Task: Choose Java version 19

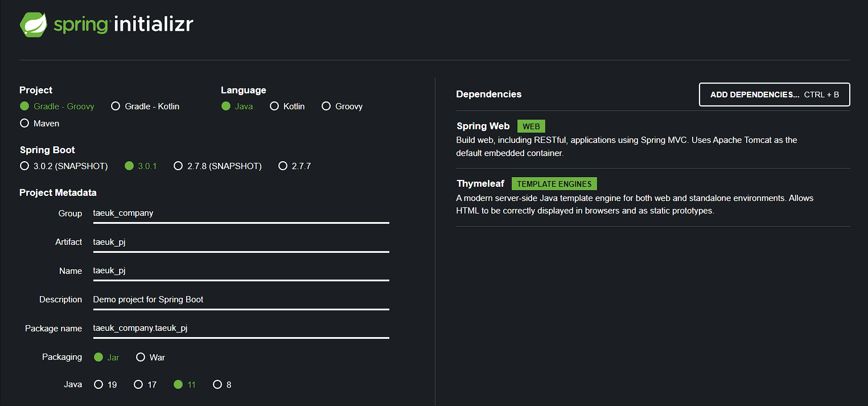Action: [105, 385]
